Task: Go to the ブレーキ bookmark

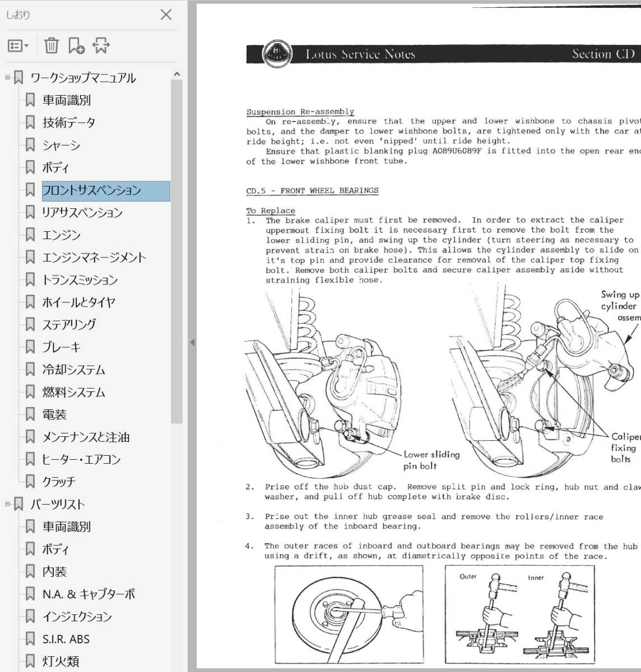Action: pyautogui.click(x=62, y=347)
